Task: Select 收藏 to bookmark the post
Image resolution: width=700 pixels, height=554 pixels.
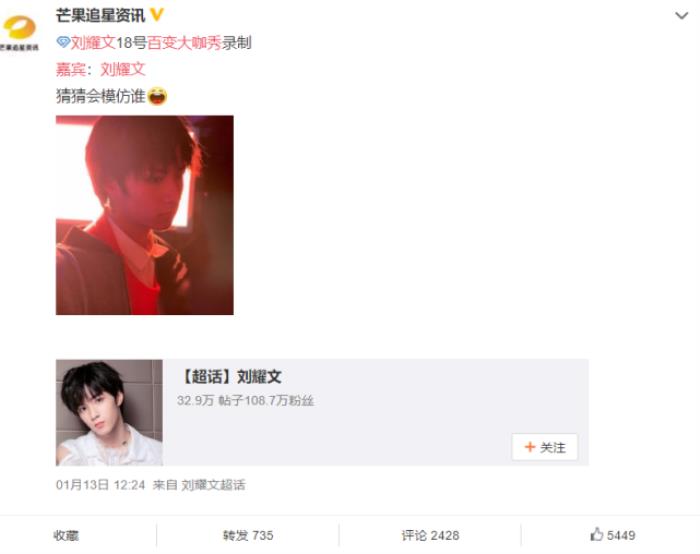Action: pyautogui.click(x=66, y=535)
